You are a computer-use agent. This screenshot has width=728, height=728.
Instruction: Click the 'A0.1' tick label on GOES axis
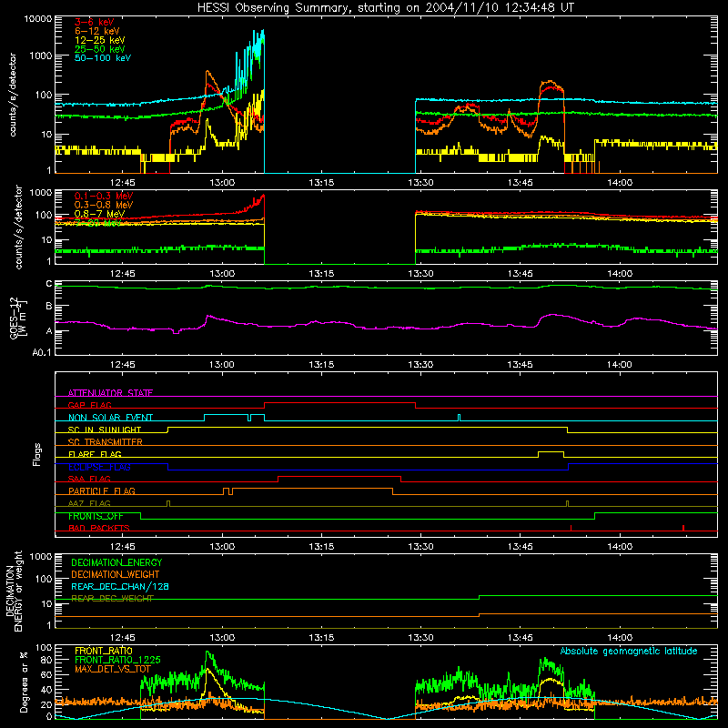(41, 352)
